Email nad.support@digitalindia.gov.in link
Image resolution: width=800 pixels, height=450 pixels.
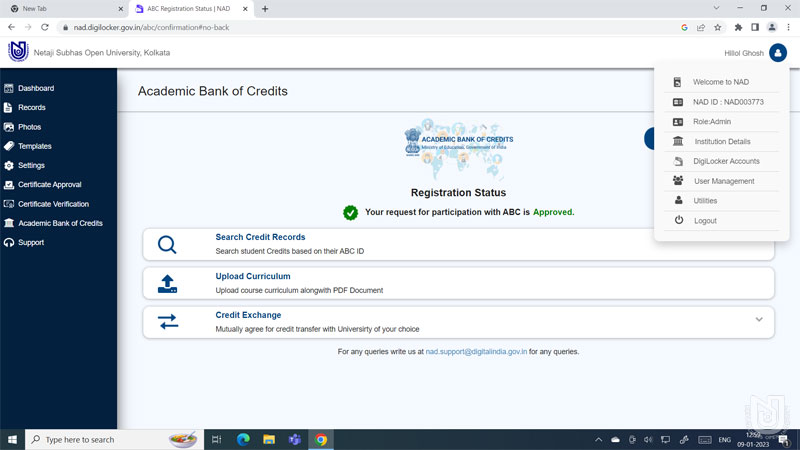click(x=476, y=352)
